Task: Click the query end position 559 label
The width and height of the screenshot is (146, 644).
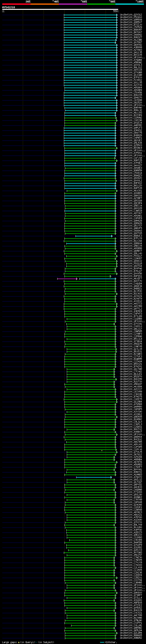Action: (115, 11)
